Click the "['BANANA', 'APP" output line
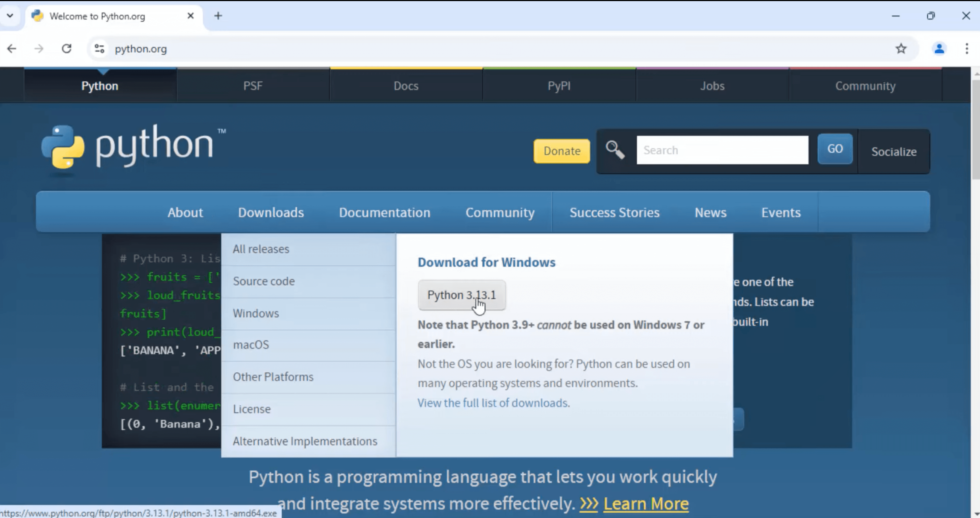Screen dimensions: 980x518 (170, 351)
